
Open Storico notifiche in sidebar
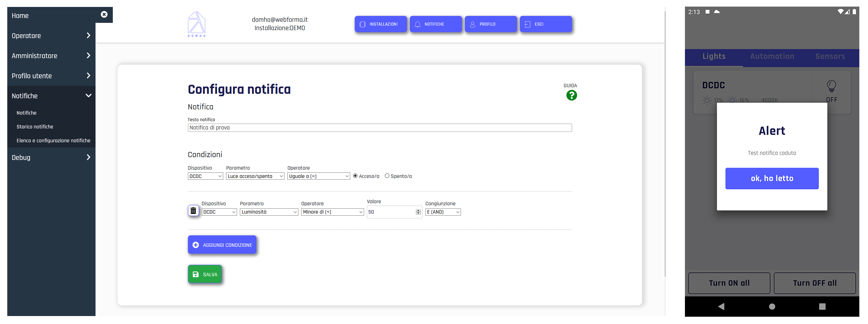35,127
